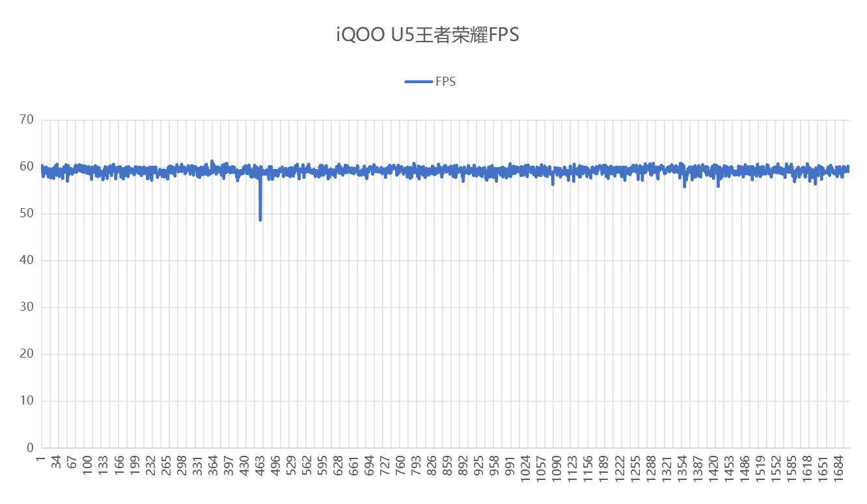
Task: Select the y-axis label 50
Action: (27, 213)
